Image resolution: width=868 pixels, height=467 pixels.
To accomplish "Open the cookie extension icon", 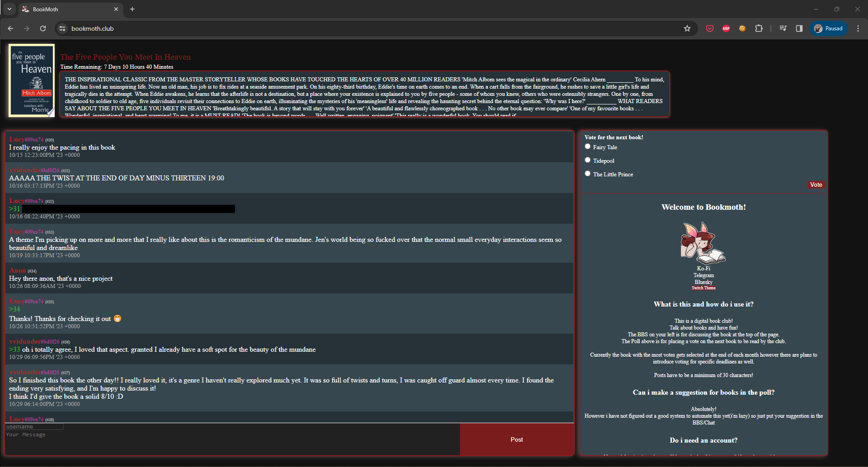I will 742,28.
